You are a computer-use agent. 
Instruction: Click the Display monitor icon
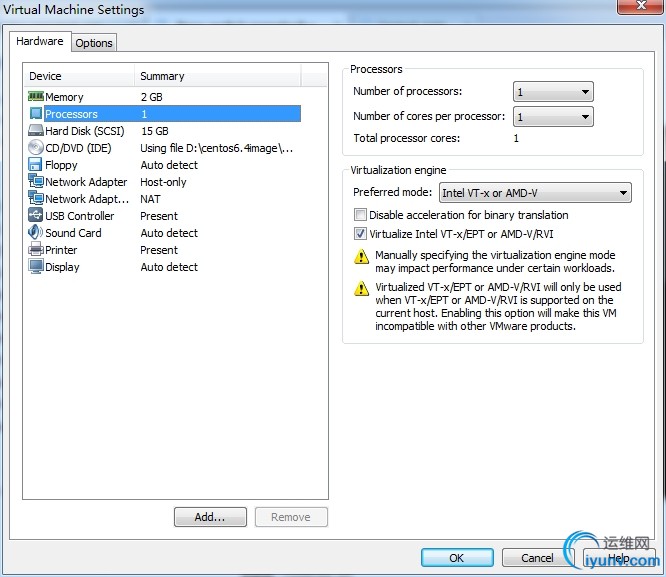[x=36, y=266]
